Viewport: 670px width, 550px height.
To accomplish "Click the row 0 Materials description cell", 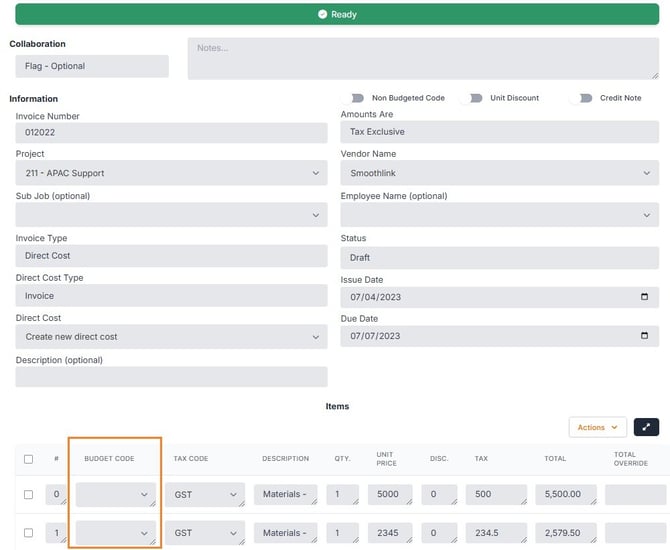I will [x=285, y=494].
